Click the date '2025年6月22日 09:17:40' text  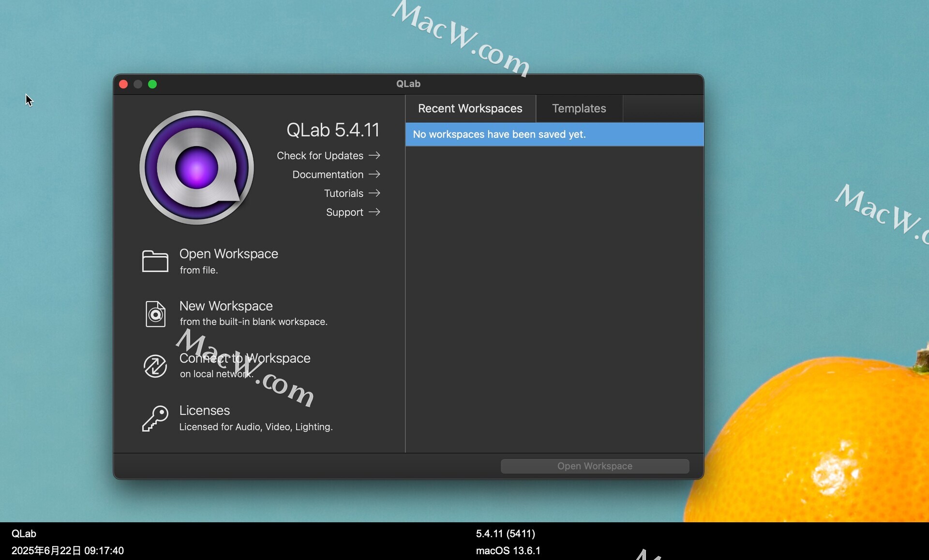pyautogui.click(x=68, y=550)
